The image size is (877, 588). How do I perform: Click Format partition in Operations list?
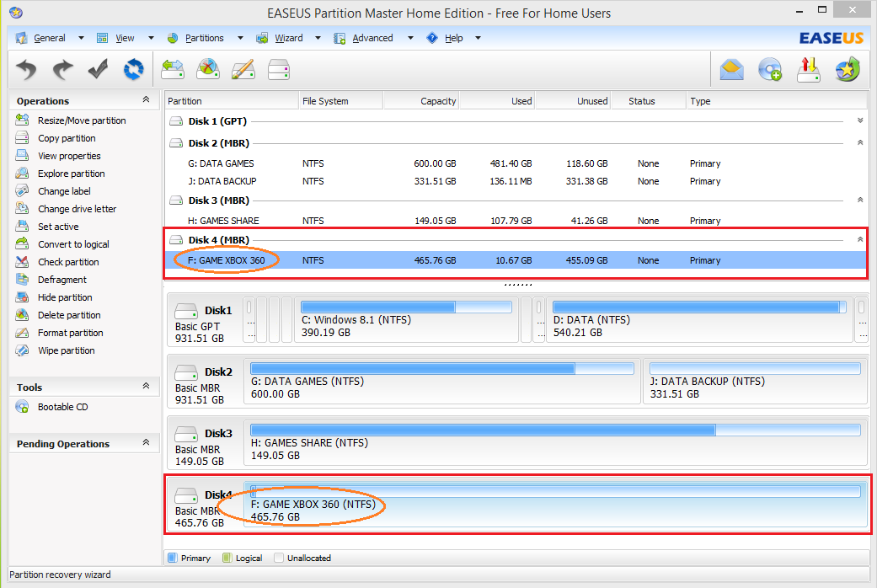(x=71, y=333)
